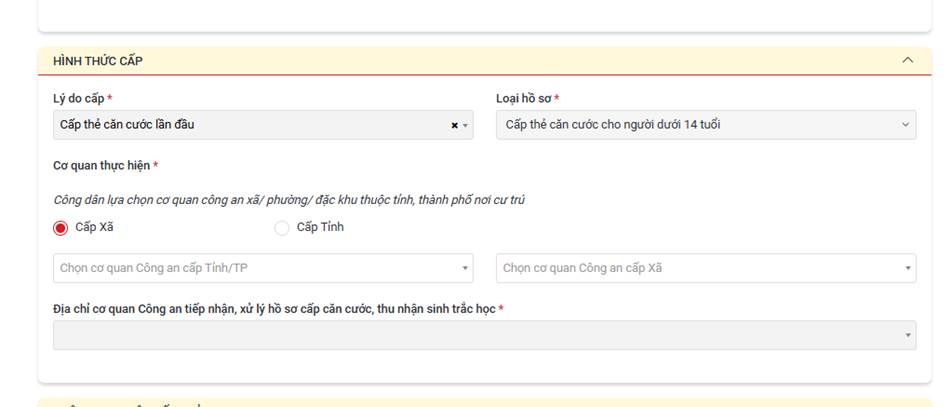Open the Lý do cấp dropdown arrow
The height and width of the screenshot is (407, 952).
point(466,125)
